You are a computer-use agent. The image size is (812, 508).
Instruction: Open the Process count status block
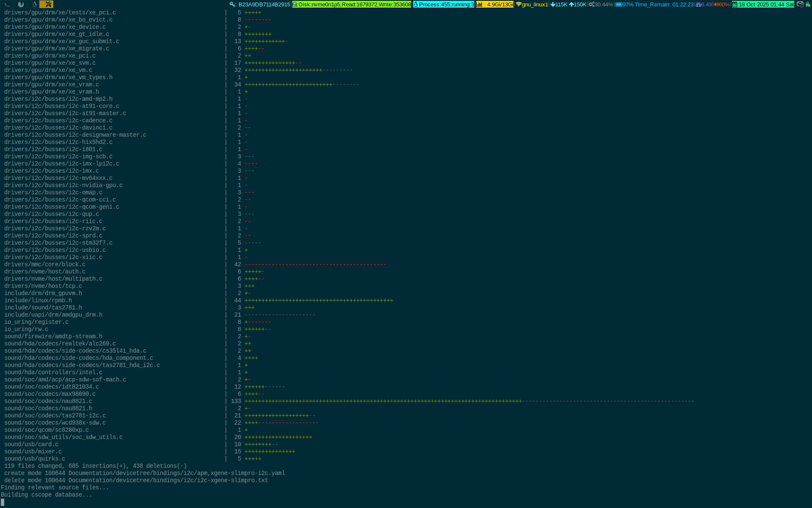pyautogui.click(x=444, y=4)
